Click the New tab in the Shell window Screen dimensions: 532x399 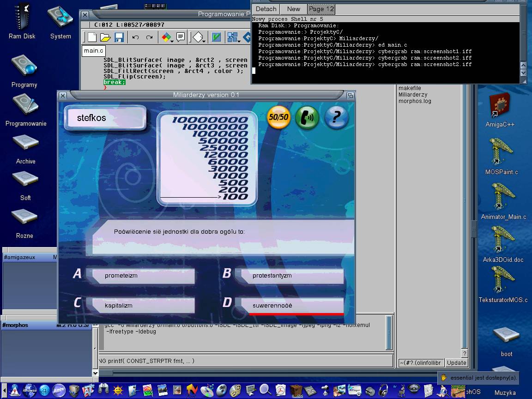(x=294, y=9)
